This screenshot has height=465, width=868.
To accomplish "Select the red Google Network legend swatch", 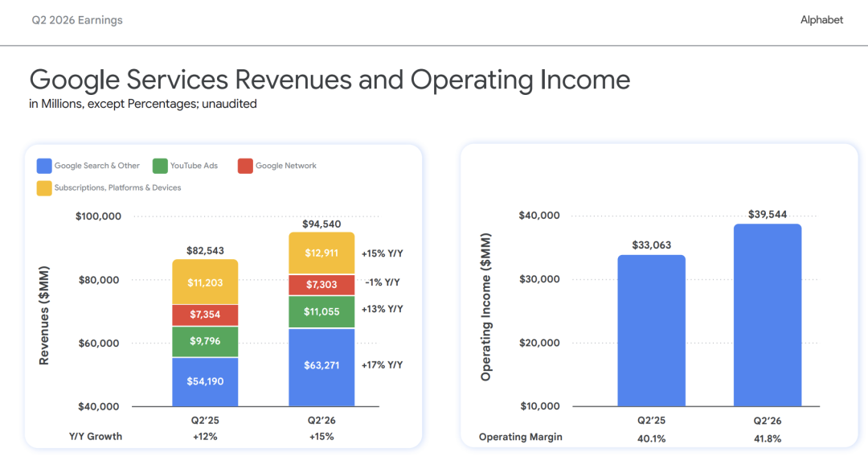I will pyautogui.click(x=245, y=166).
